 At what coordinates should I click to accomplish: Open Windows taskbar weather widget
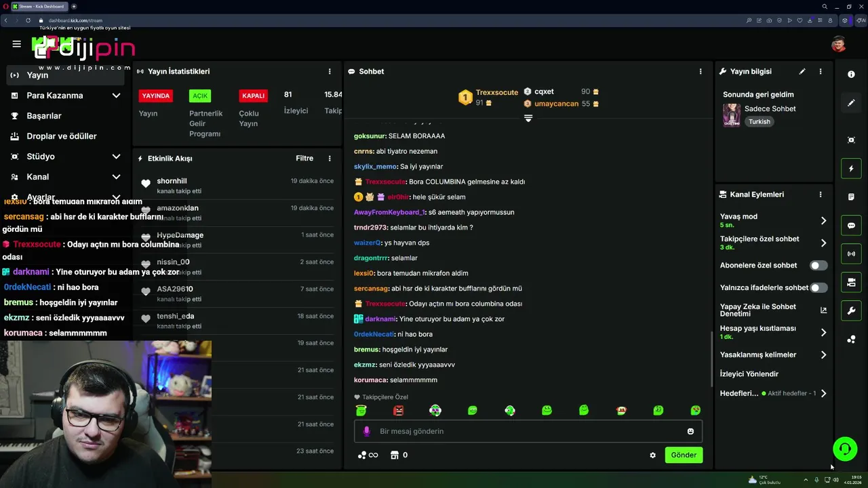764,480
